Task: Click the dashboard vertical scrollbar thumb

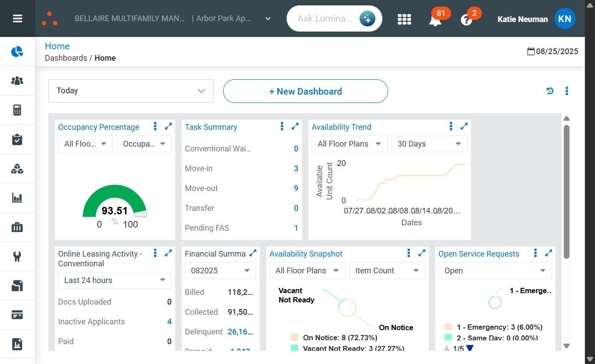Action: (x=567, y=191)
